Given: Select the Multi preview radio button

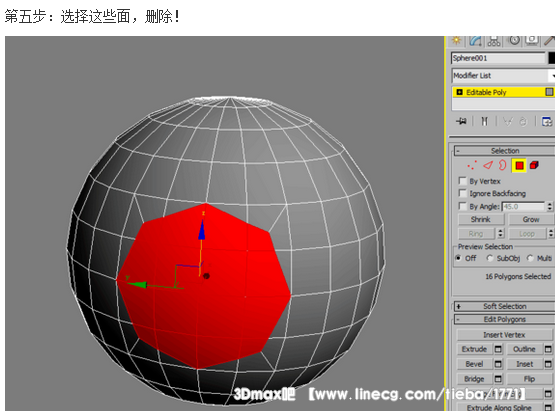Looking at the screenshot, I should click(530, 258).
